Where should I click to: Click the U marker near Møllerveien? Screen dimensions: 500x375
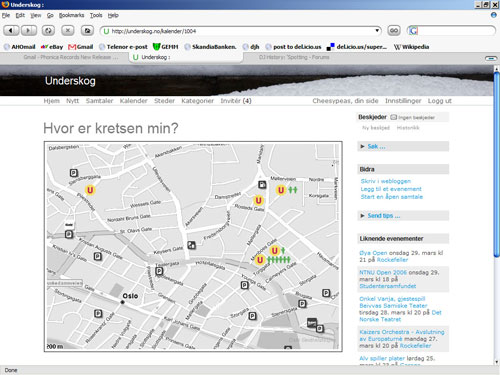[281, 190]
